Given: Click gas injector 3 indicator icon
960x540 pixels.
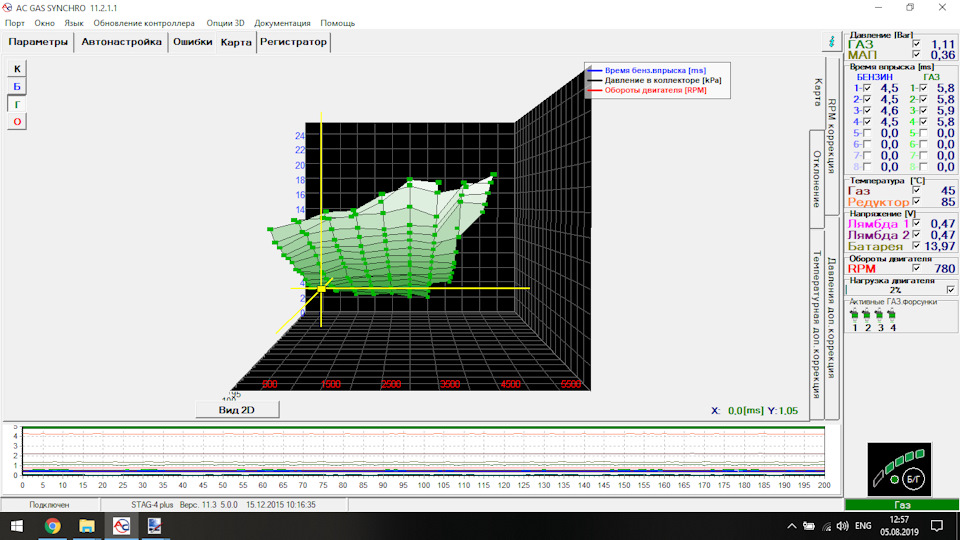Looking at the screenshot, I should (880, 316).
